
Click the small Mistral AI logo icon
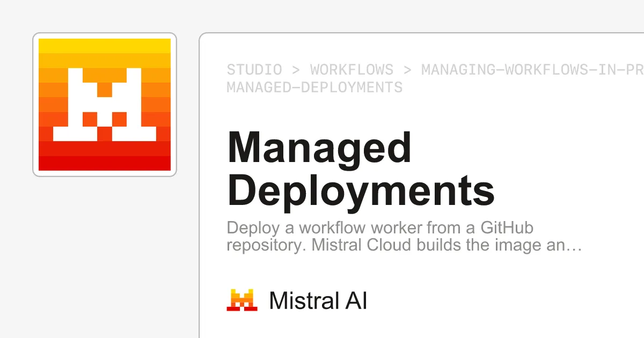[243, 300]
